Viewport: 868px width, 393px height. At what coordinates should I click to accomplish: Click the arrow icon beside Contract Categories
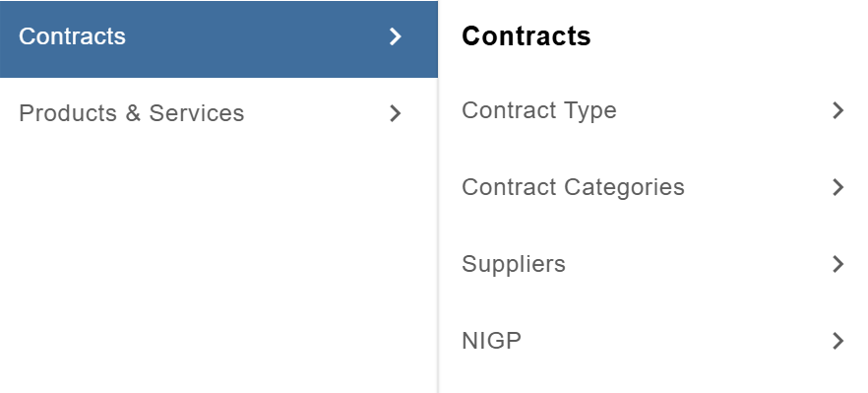click(x=838, y=187)
